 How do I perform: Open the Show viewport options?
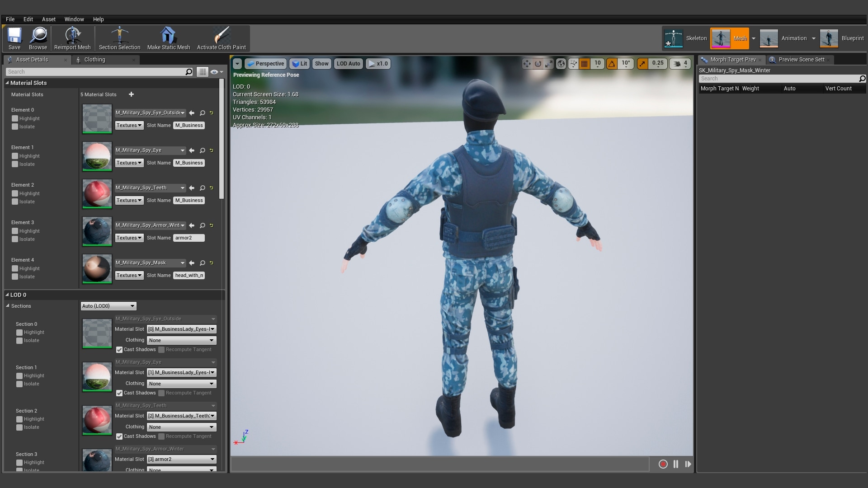pos(321,64)
